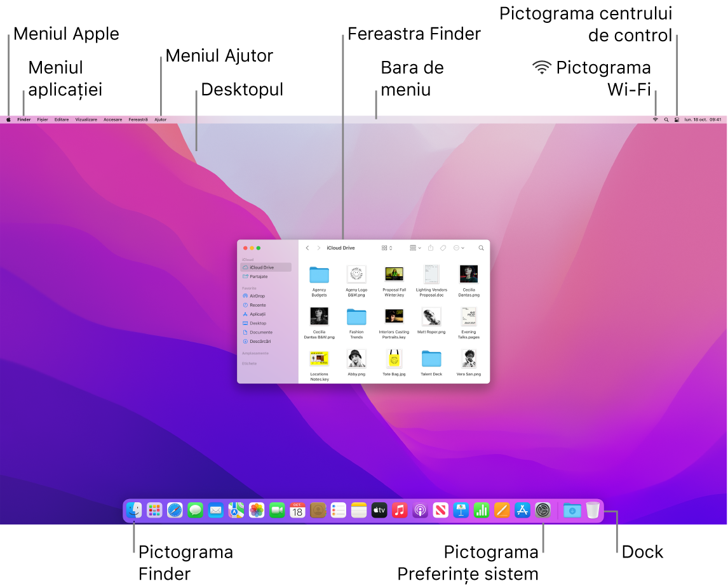The width and height of the screenshot is (728, 588).
Task: Select Documente in the Finder sidebar
Action: [261, 332]
